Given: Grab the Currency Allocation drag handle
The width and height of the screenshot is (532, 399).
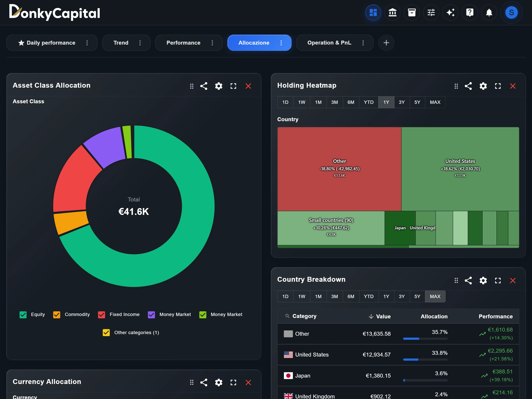Looking at the screenshot, I should tap(192, 382).
